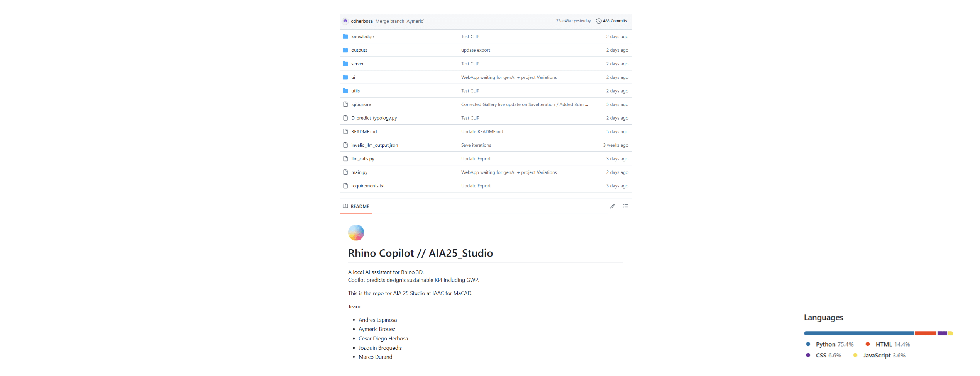This screenshot has height=376, width=980.
Task: Open the .gitignore file name
Action: pyautogui.click(x=361, y=104)
